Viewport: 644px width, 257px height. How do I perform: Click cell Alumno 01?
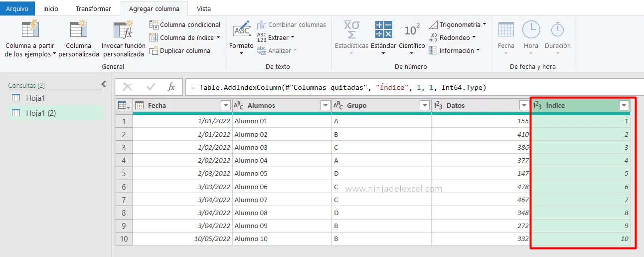(282, 121)
